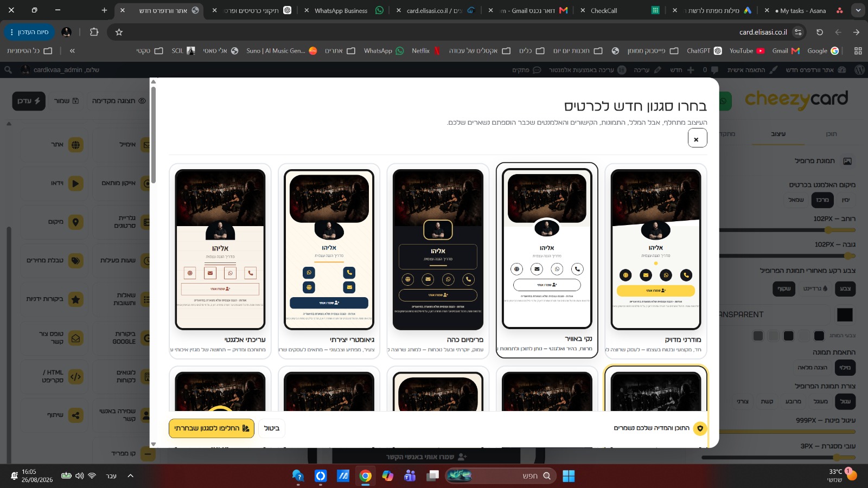Open the WordPress admin bar search icon

point(8,70)
